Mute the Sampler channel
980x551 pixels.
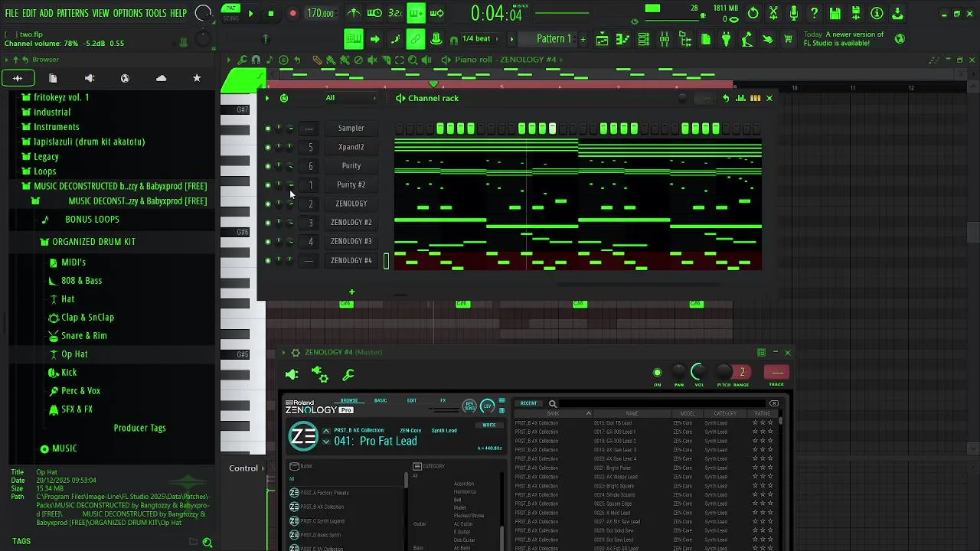click(267, 129)
